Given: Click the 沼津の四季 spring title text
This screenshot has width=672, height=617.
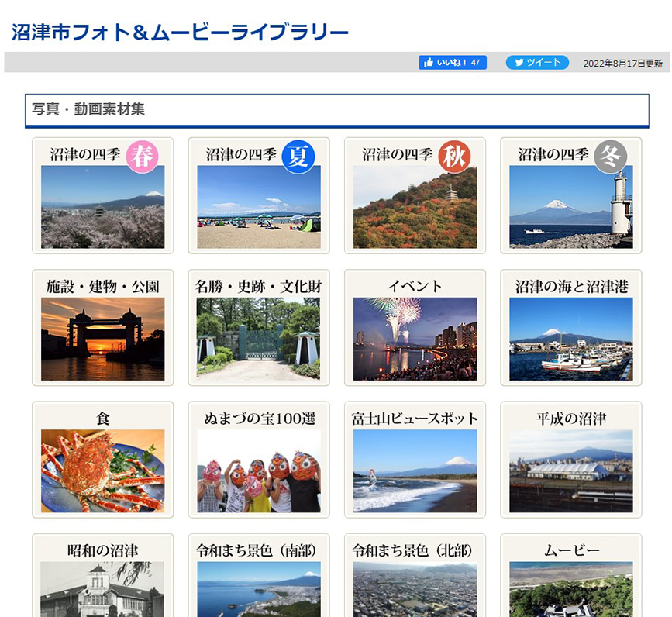Looking at the screenshot, I should (x=85, y=154).
